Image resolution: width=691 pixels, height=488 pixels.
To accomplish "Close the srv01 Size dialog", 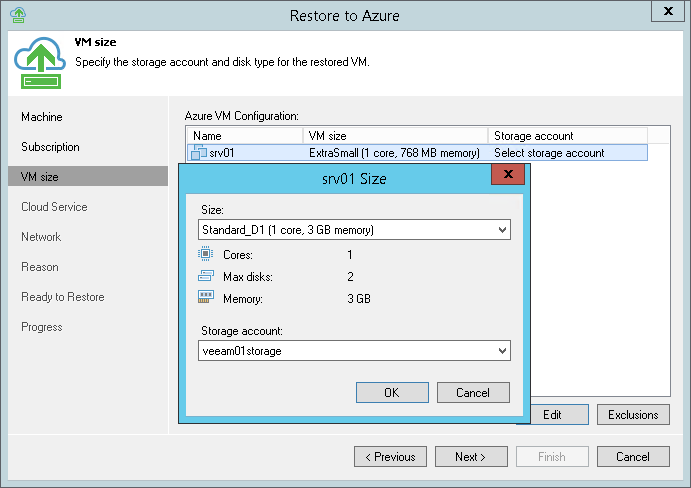I will coord(509,175).
